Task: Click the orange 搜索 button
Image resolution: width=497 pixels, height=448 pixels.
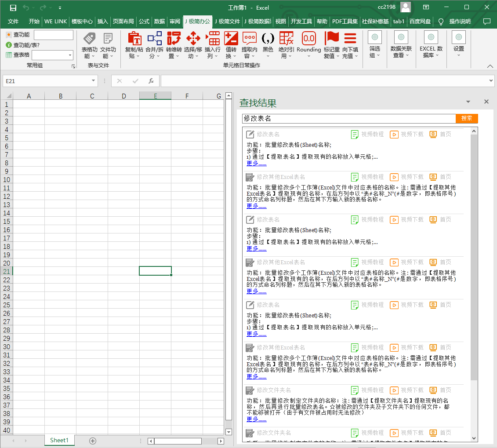Action: [467, 118]
